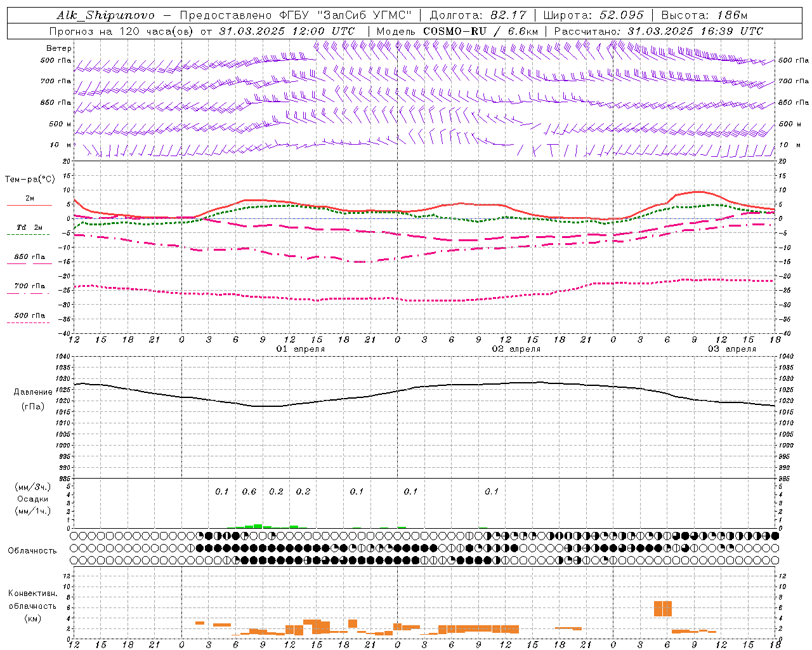Click the 03 апреля date label
Viewport: 812px width, 650px height.
pyautogui.click(x=732, y=349)
